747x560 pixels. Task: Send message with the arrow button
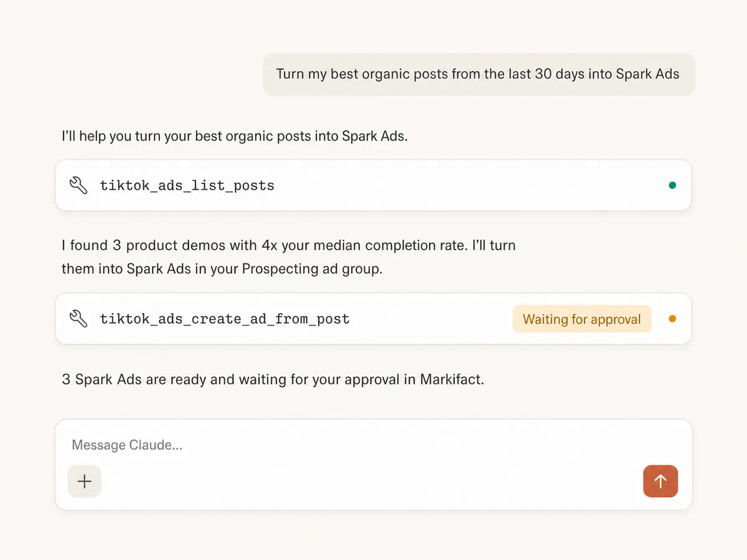[x=660, y=481]
